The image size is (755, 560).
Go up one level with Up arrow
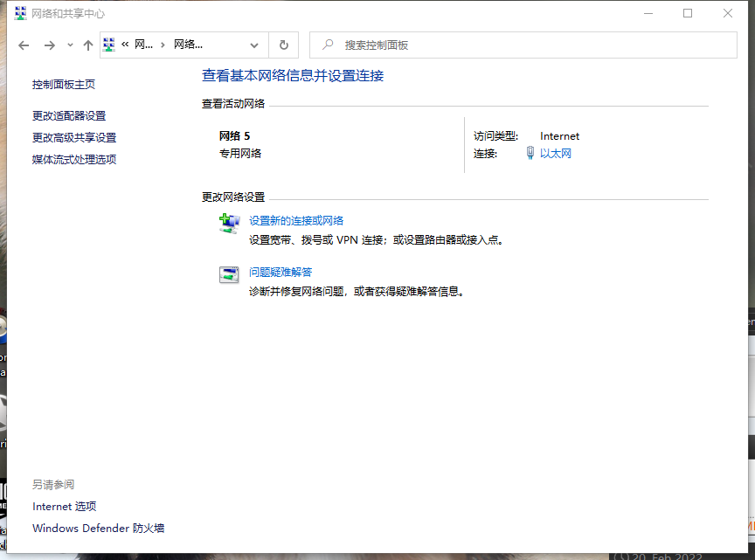pyautogui.click(x=87, y=45)
